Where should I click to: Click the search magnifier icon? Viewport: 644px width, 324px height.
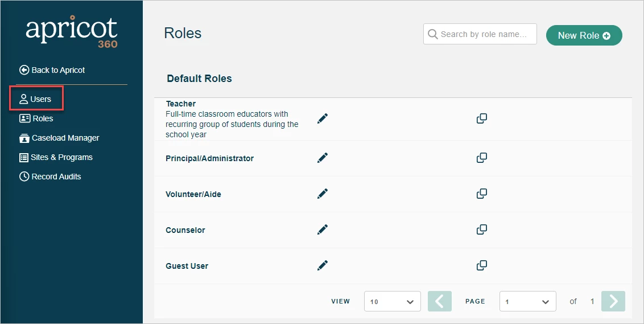click(432, 34)
